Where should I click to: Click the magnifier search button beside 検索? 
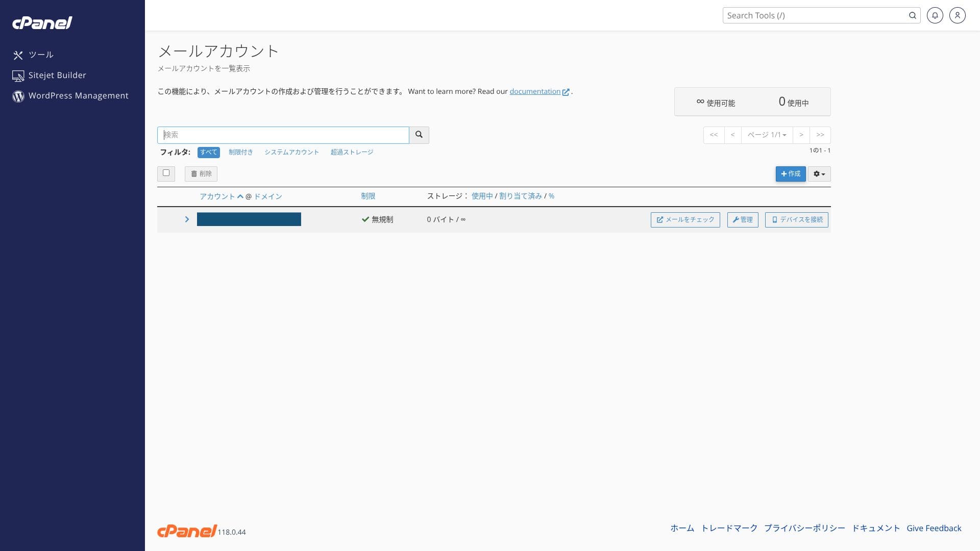pos(419,135)
